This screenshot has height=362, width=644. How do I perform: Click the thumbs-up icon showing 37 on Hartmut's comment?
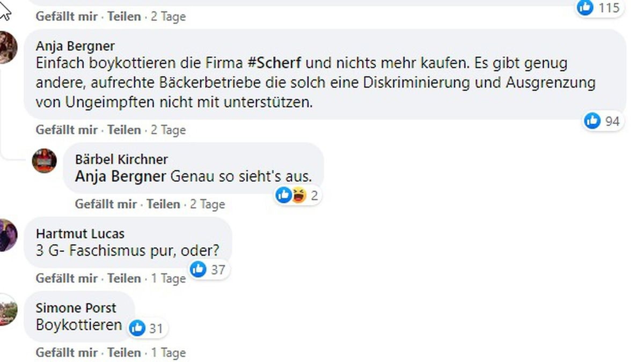point(197,270)
